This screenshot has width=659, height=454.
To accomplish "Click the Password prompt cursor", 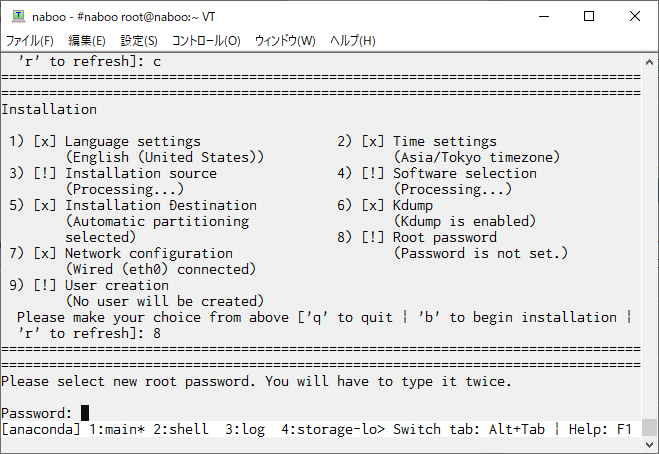I will tap(85, 413).
